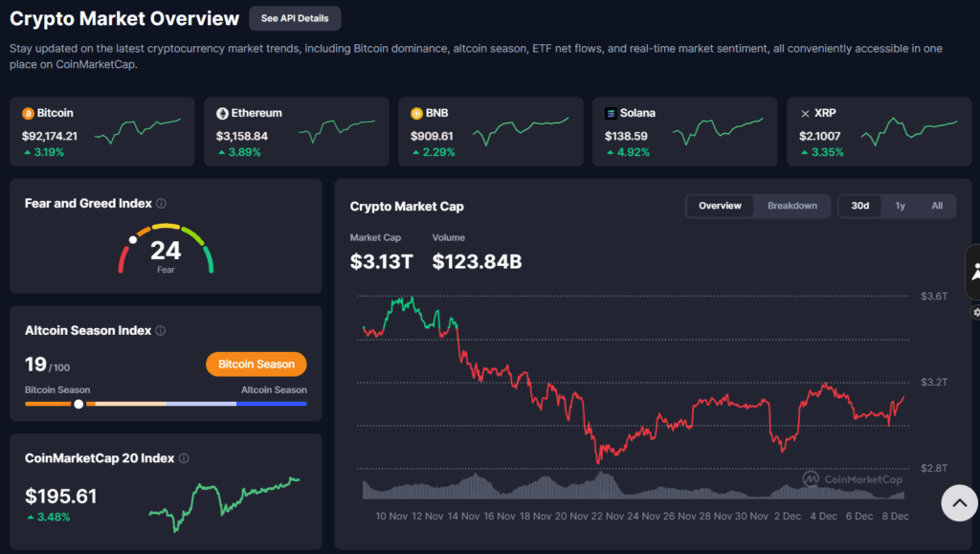The width and height of the screenshot is (980, 554).
Task: Open CoinMarketCap 20 Index info icon
Action: coord(184,459)
